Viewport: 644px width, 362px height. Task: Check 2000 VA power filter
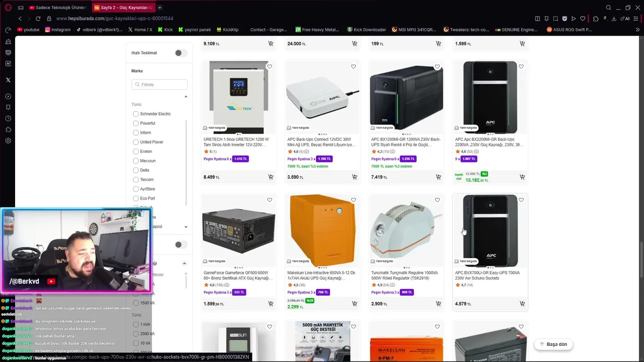point(136,334)
